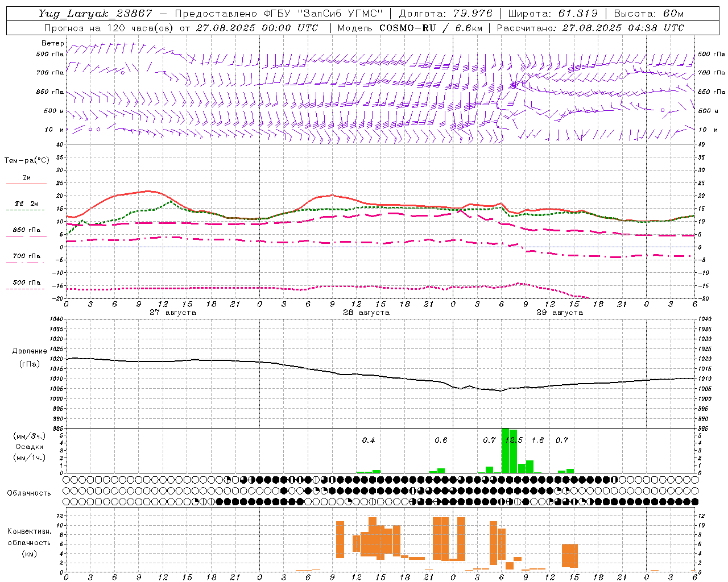Image resolution: width=728 pixels, height=582 pixels.
Task: Click the Облачность cloud cover label
Action: pyautogui.click(x=29, y=493)
